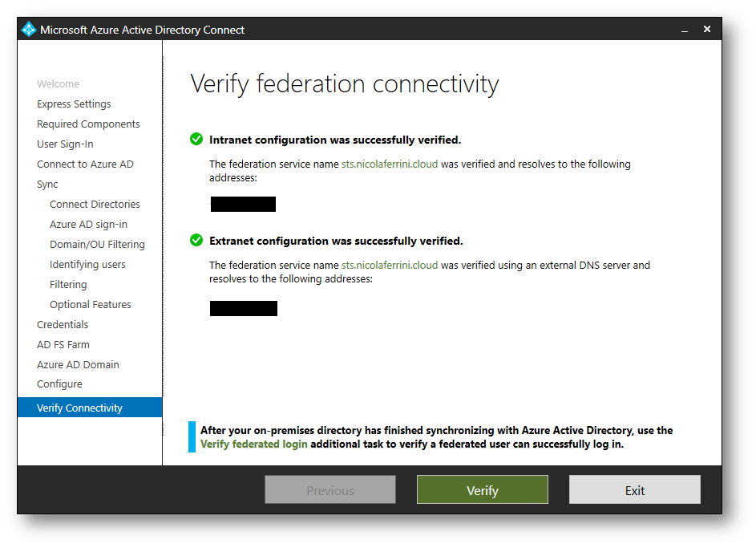Click the green intranet verification checkmark icon

point(196,140)
